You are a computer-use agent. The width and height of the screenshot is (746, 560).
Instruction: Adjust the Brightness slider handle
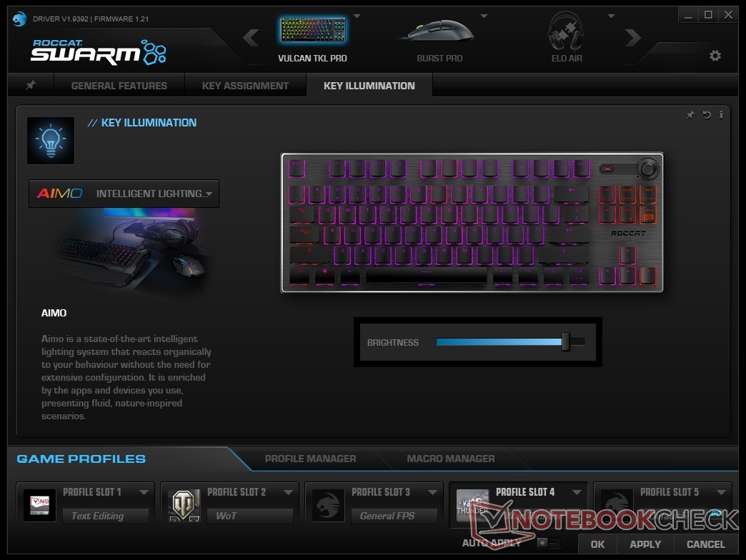click(565, 342)
